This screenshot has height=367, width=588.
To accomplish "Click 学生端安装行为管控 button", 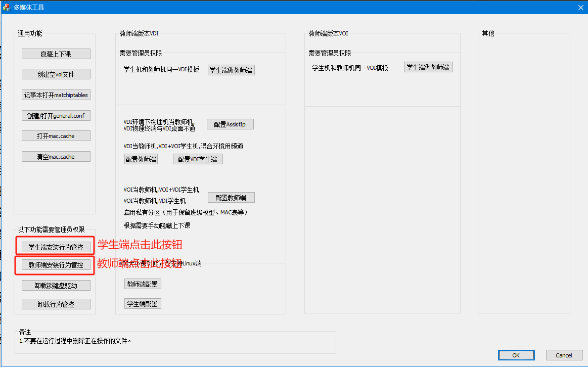I will [56, 247].
